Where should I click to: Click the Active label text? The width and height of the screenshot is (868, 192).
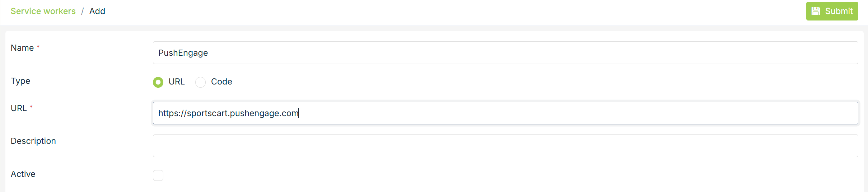click(23, 174)
